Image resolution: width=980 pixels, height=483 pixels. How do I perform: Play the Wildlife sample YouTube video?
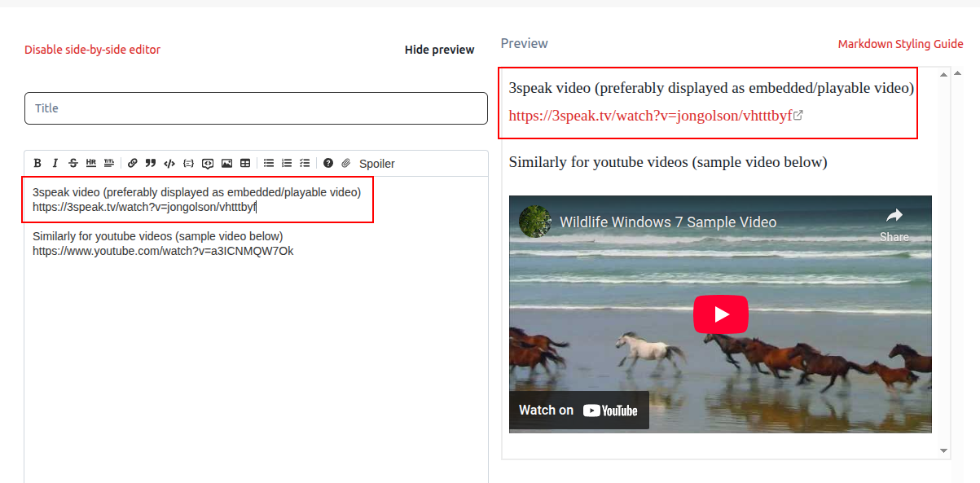[720, 314]
